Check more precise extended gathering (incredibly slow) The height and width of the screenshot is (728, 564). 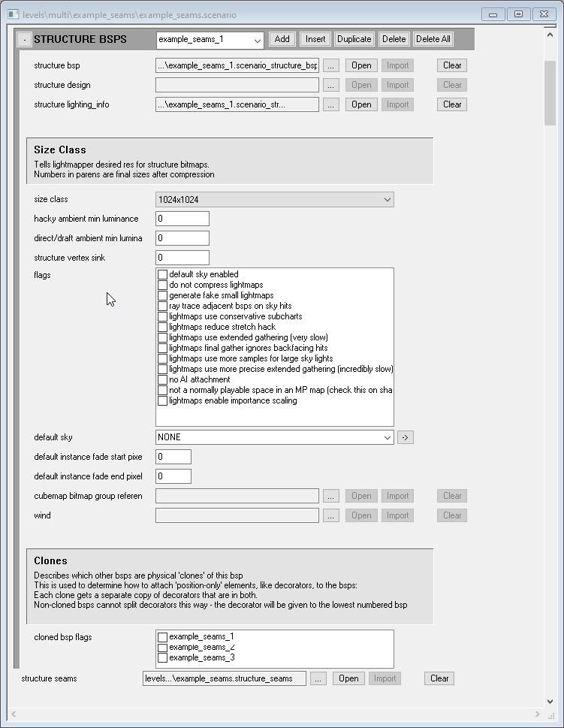(x=162, y=369)
